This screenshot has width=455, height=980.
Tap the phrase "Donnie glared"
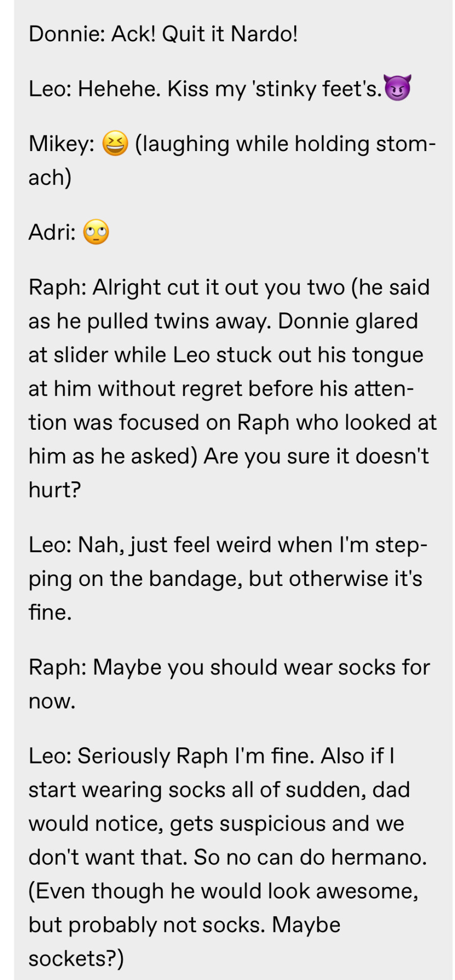pyautogui.click(x=348, y=321)
